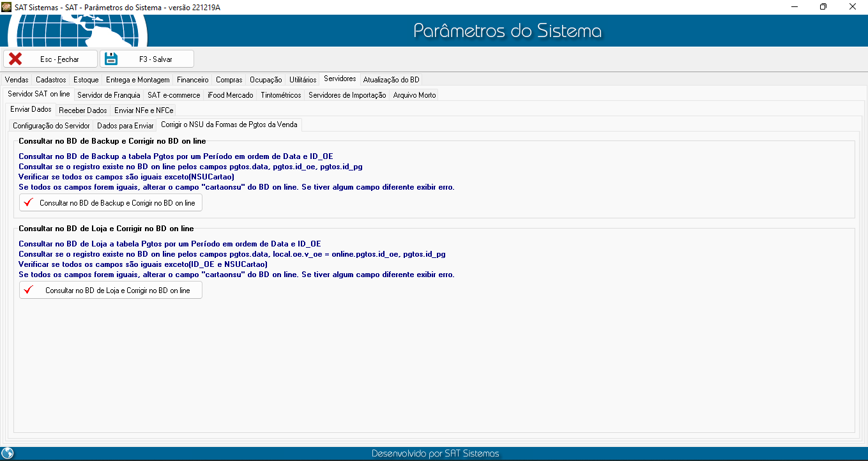Click red checkmark on Loja consult button
Image resolution: width=868 pixels, height=461 pixels.
pyautogui.click(x=28, y=290)
